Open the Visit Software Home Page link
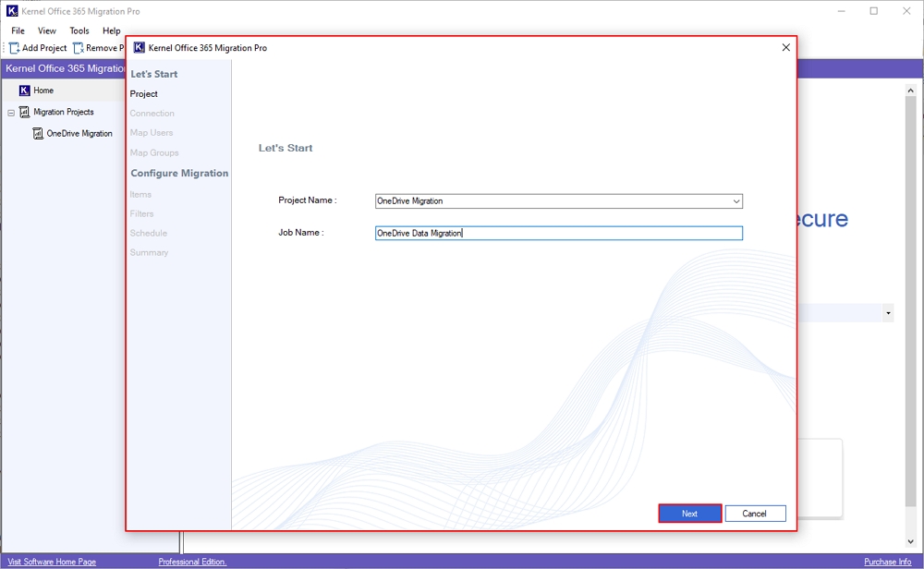The width and height of the screenshot is (924, 569). pyautogui.click(x=51, y=562)
